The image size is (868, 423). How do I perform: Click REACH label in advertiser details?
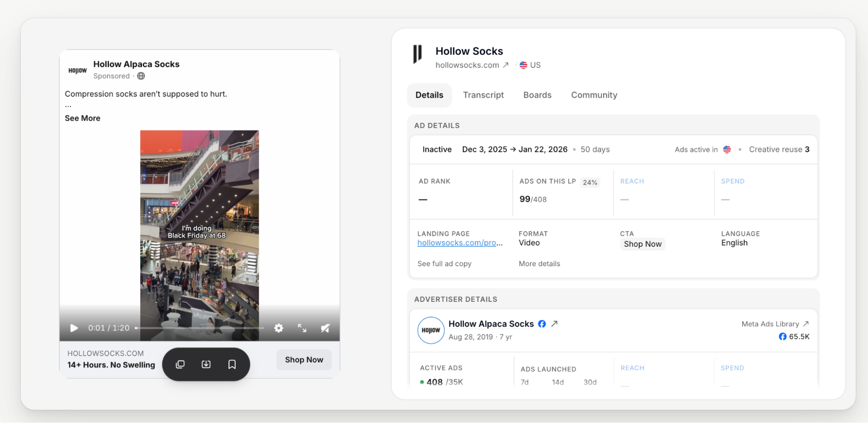click(632, 368)
